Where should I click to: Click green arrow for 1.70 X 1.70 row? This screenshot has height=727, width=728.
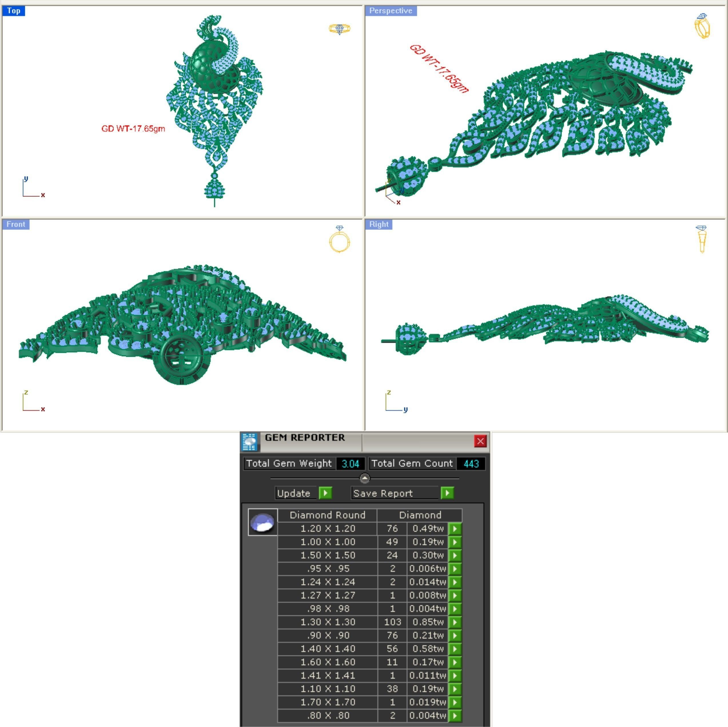point(455,702)
